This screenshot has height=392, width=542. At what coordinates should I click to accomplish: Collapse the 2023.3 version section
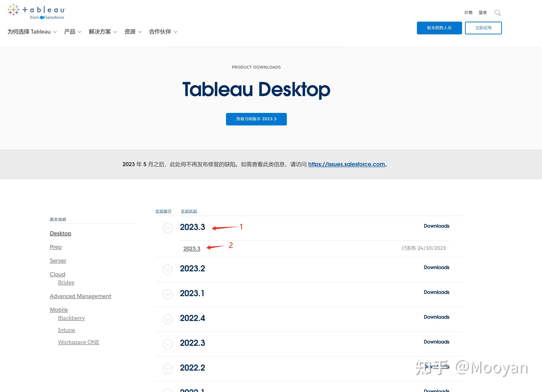[167, 228]
